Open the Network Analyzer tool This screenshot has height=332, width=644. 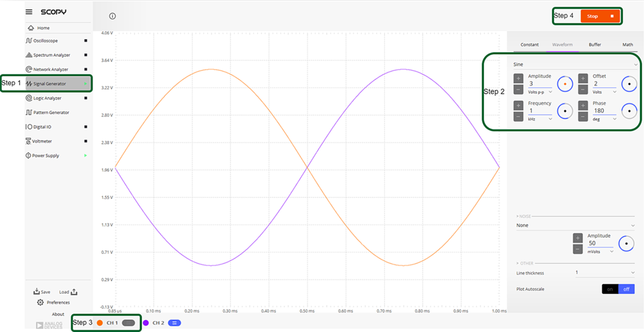(50, 69)
